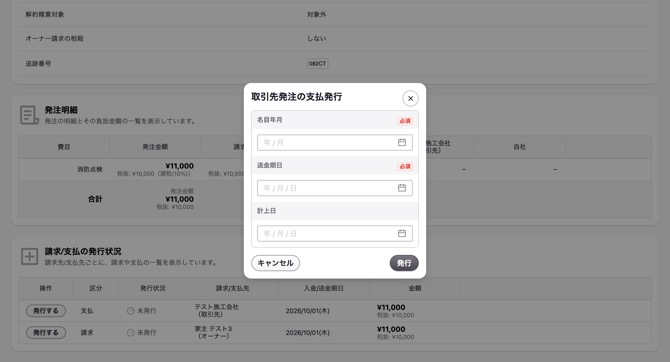Viewport: 670px width, 362px height.
Task: Click しない value text
Action: (x=316, y=38)
